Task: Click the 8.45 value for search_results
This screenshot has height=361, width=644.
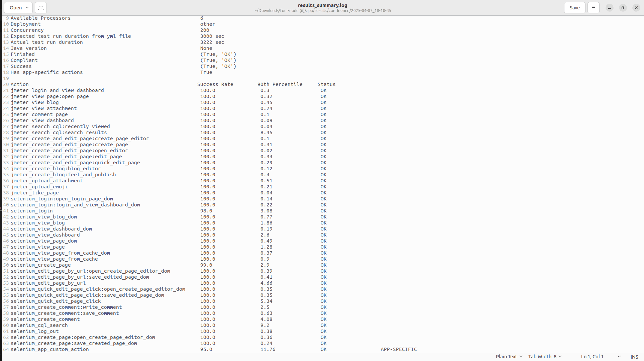Action: pyautogui.click(x=266, y=132)
